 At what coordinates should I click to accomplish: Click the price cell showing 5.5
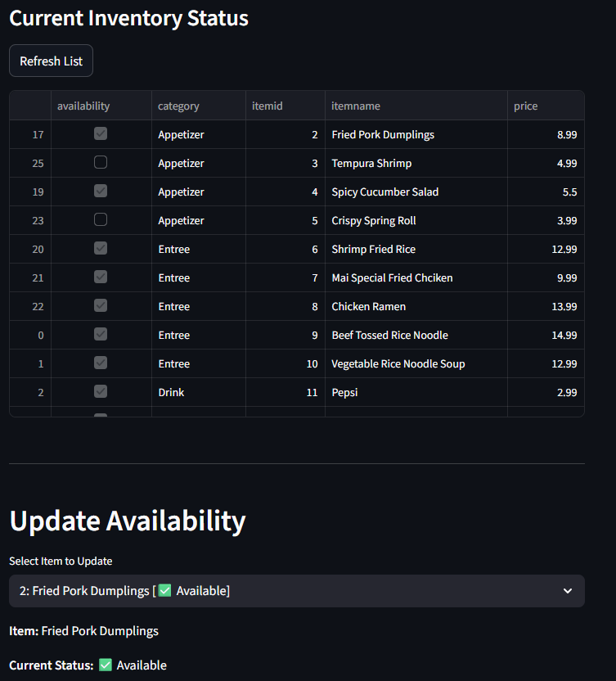click(x=546, y=192)
